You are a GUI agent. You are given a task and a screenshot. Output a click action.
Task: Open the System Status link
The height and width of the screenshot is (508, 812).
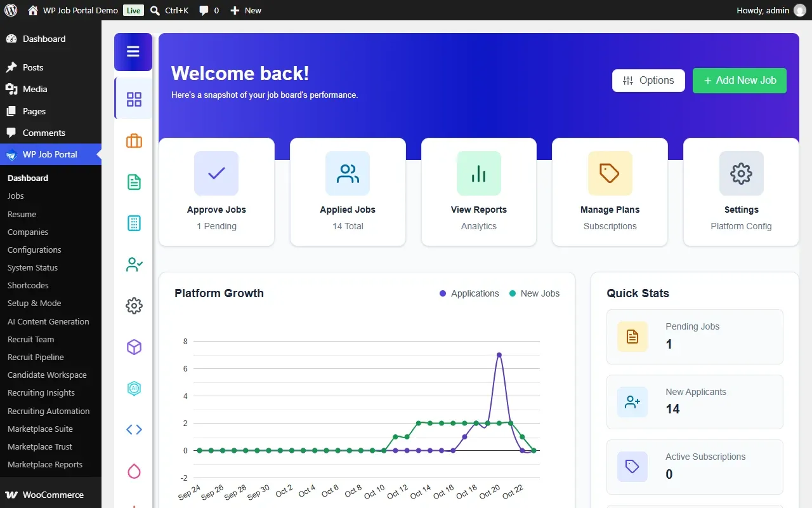click(32, 267)
